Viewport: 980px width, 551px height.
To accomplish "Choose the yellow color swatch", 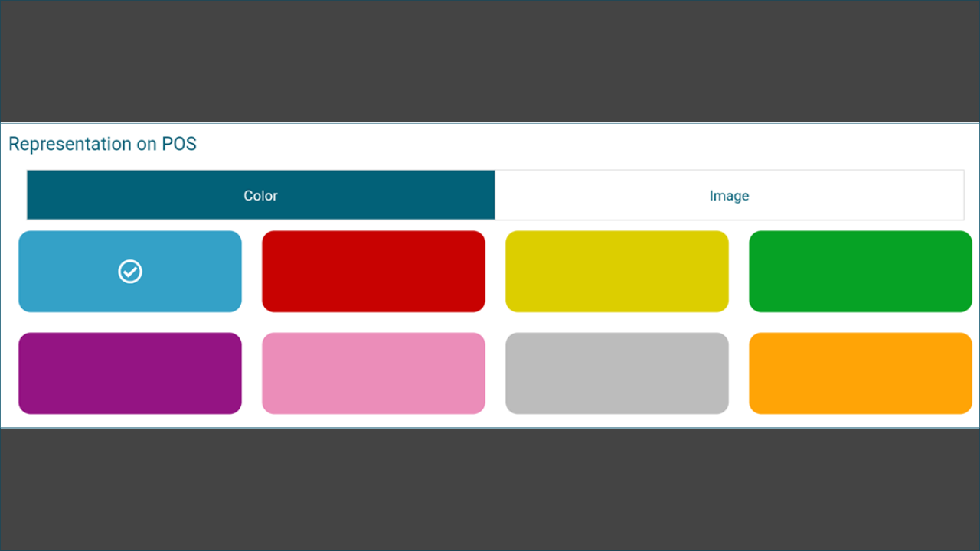I will tap(617, 272).
